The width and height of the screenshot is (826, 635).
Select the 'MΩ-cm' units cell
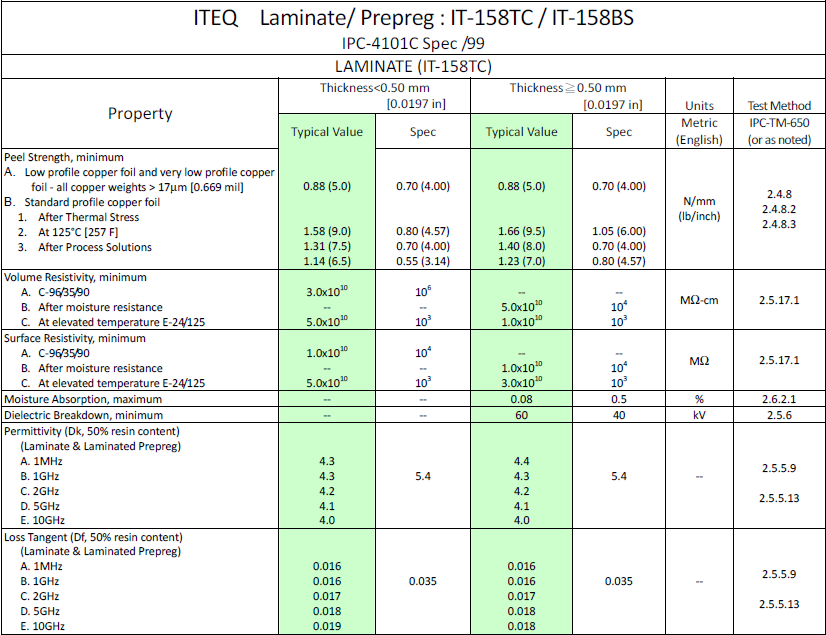coord(699,300)
